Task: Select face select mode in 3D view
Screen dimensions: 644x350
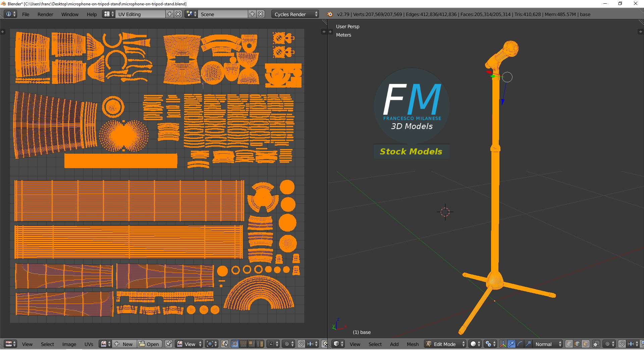Action: click(x=586, y=344)
